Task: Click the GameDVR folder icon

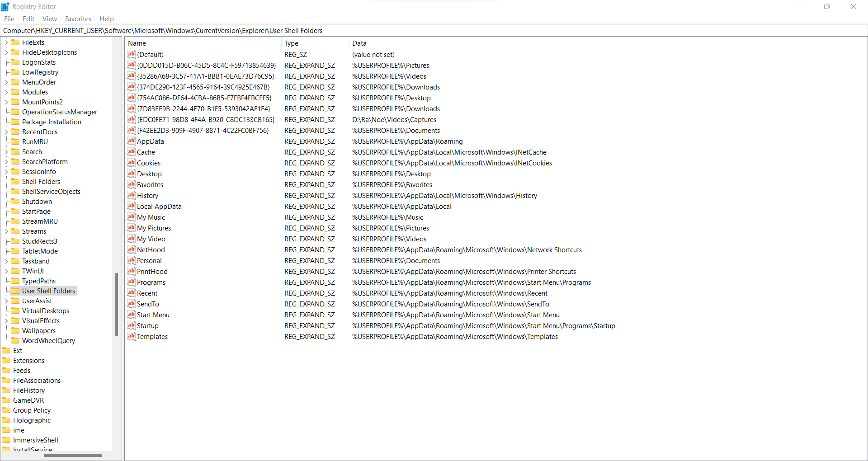Action: point(6,400)
